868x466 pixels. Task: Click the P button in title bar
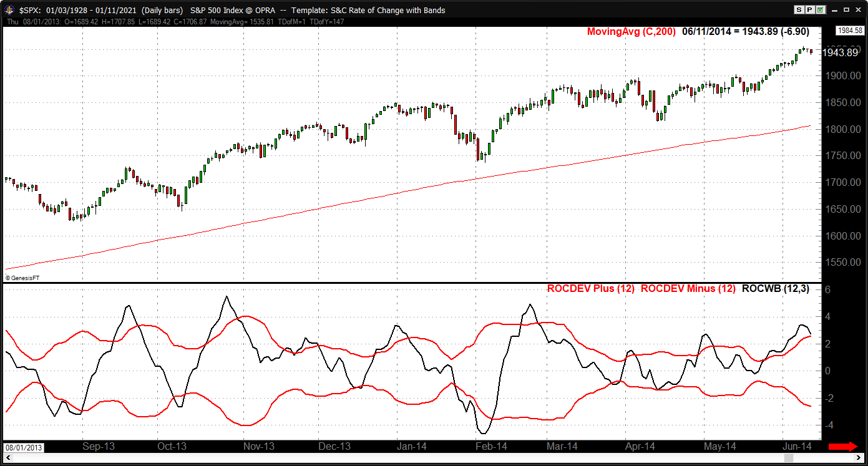pos(810,10)
